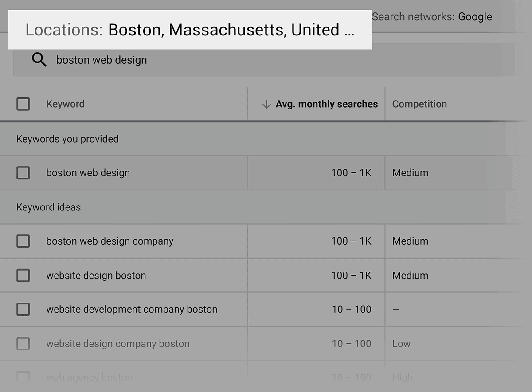Click the 'website design boston' keyword text
The height and width of the screenshot is (392, 532).
coord(96,276)
